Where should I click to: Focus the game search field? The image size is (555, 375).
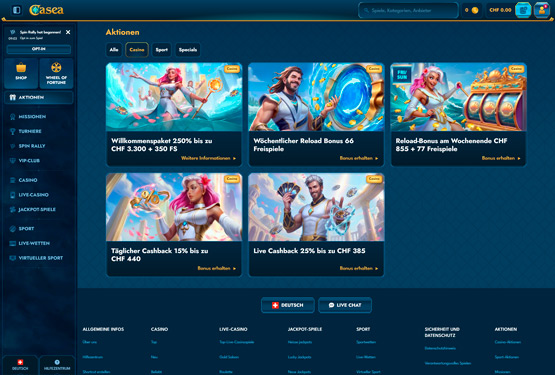tap(408, 10)
